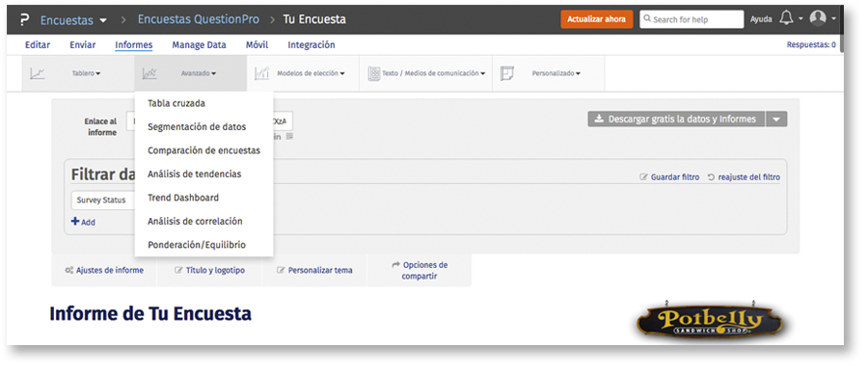This screenshot has height=375, width=868.
Task: Open download options arrow next to Descargar
Action: click(x=776, y=119)
